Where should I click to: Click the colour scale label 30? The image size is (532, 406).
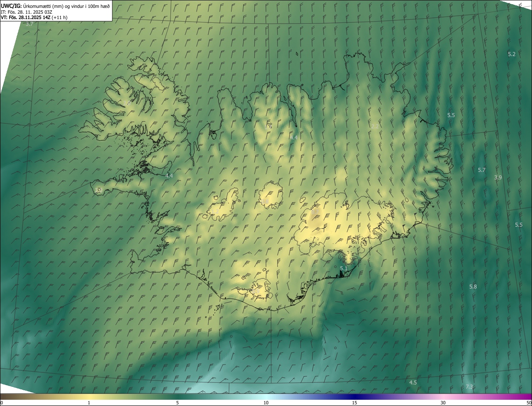coord(443,403)
